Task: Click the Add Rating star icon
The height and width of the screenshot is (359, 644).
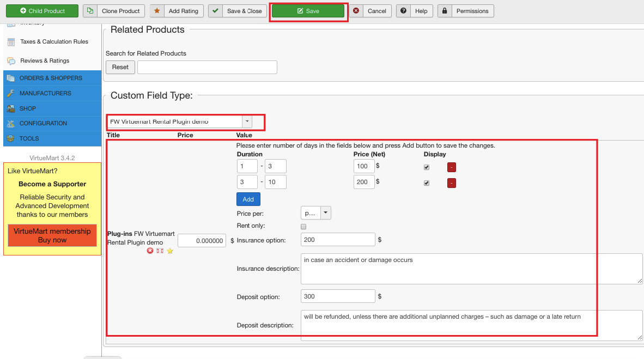Action: pyautogui.click(x=157, y=11)
